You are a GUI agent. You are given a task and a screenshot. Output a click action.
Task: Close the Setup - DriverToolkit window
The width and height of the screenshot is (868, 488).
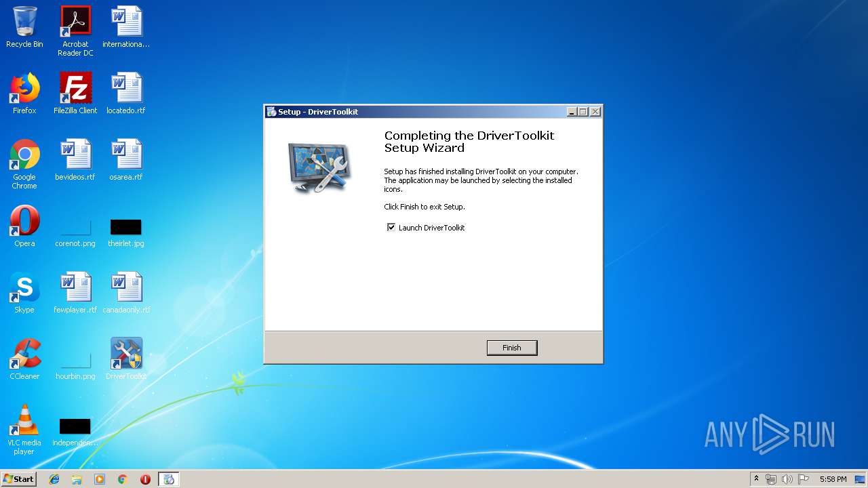[x=595, y=112]
